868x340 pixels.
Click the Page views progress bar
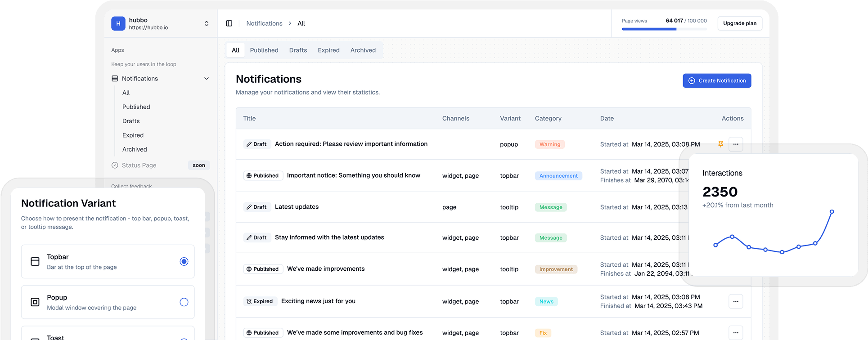(664, 29)
